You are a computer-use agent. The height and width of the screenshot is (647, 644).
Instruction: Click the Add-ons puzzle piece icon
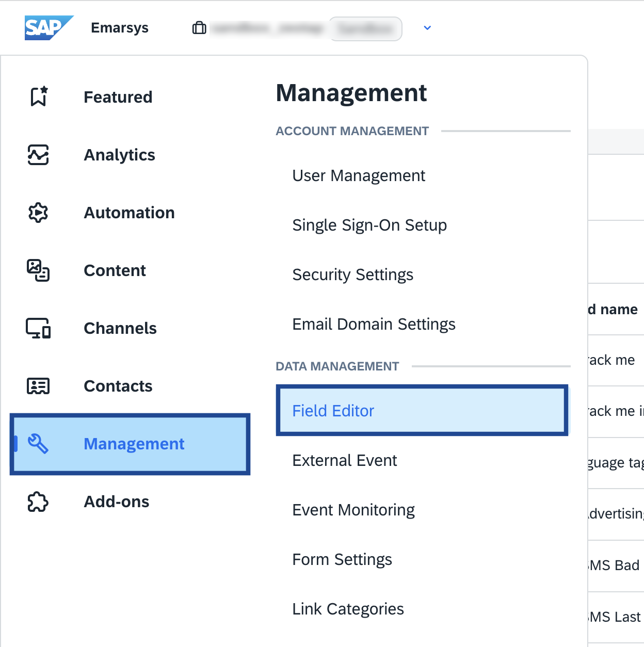[38, 502]
